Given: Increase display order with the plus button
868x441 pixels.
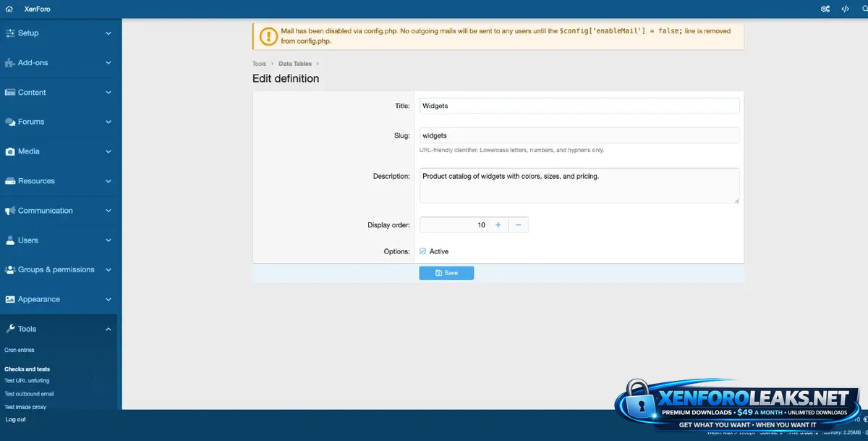Looking at the screenshot, I should [x=498, y=225].
